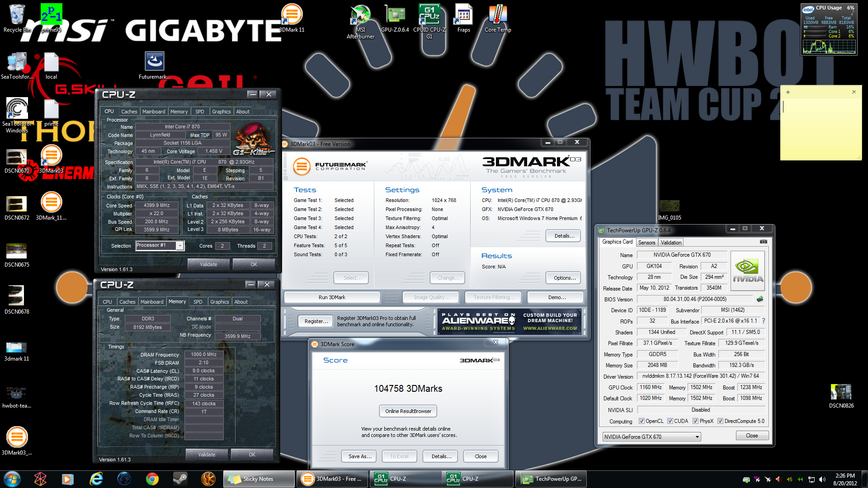Toggle the CUDA checkbox in GPU-Z
Image resolution: width=868 pixels, height=488 pixels.
670,421
